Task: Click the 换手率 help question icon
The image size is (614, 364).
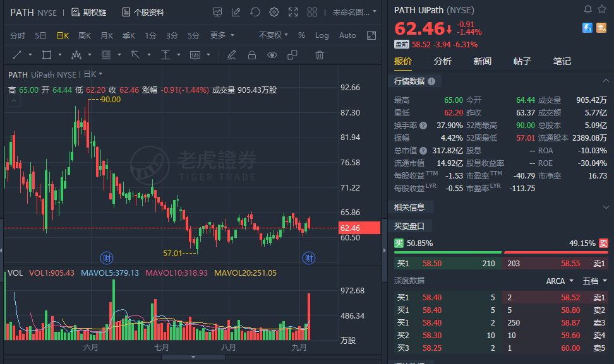Action: (423, 126)
